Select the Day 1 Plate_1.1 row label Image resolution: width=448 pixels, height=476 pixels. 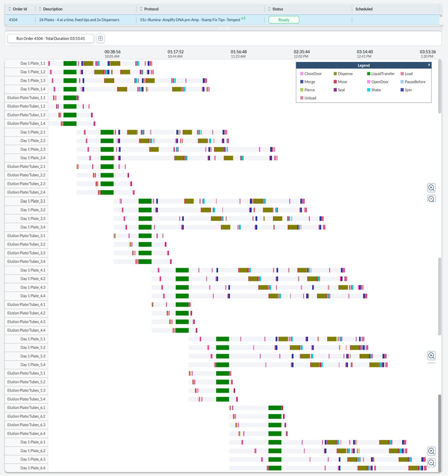[x=33, y=63]
